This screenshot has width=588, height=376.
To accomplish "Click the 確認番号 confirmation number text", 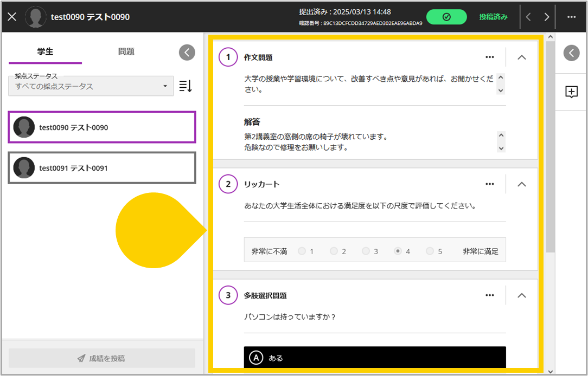I will [360, 23].
